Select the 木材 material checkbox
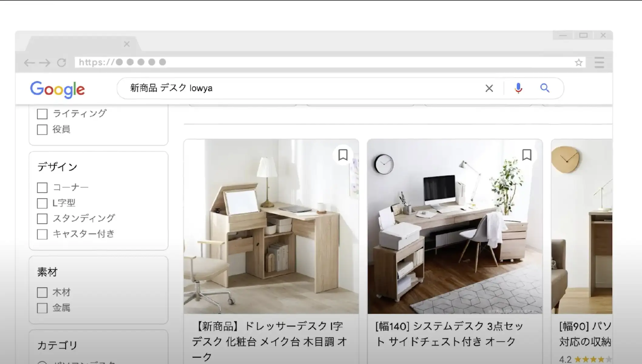The width and height of the screenshot is (642, 364). 42,292
